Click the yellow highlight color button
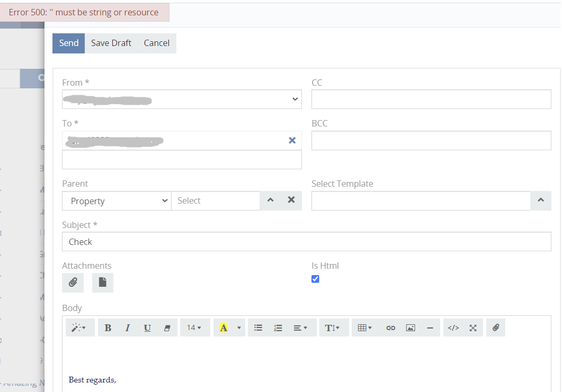The height and width of the screenshot is (392, 562). point(224,328)
